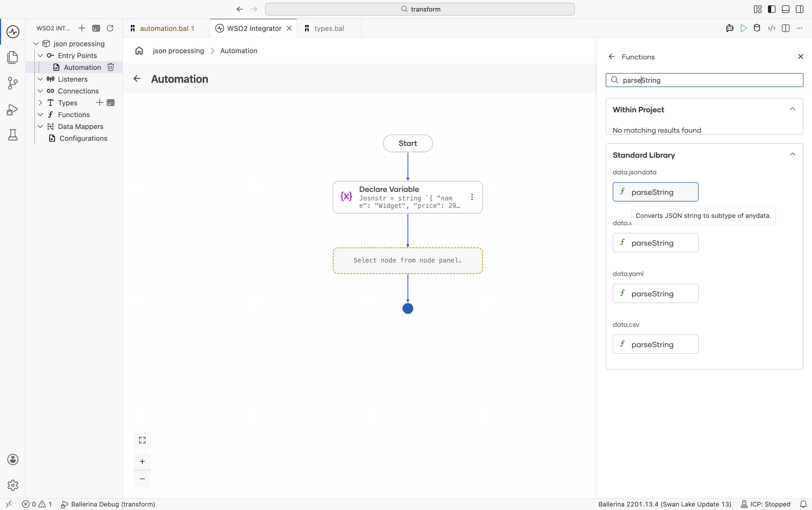The width and height of the screenshot is (812, 510).
Task: Toggle the primary side bar
Action: (771, 9)
